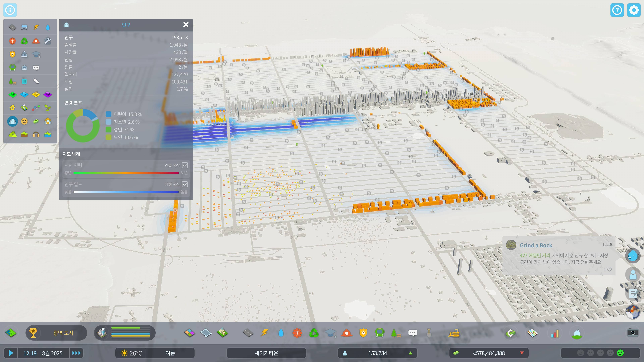The height and width of the screenshot is (362, 644).
Task: Follow the 427 해밀턴 거리 link
Action: pos(535,255)
